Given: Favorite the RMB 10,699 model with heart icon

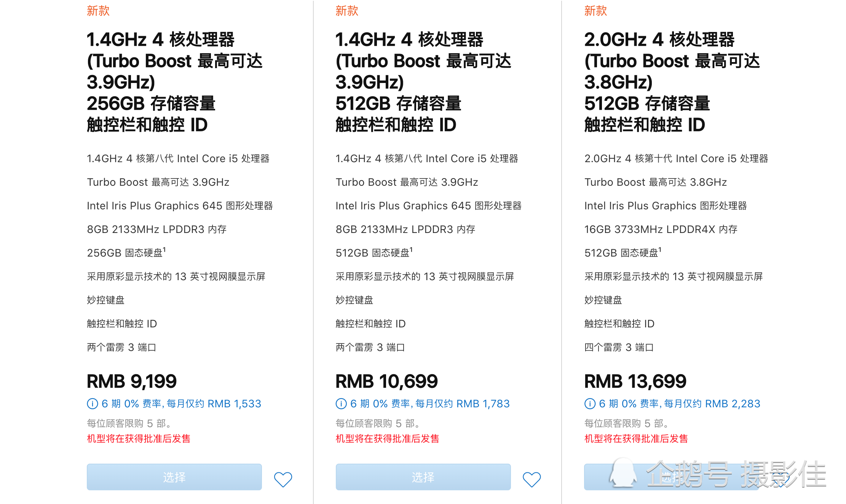Looking at the screenshot, I should [532, 479].
